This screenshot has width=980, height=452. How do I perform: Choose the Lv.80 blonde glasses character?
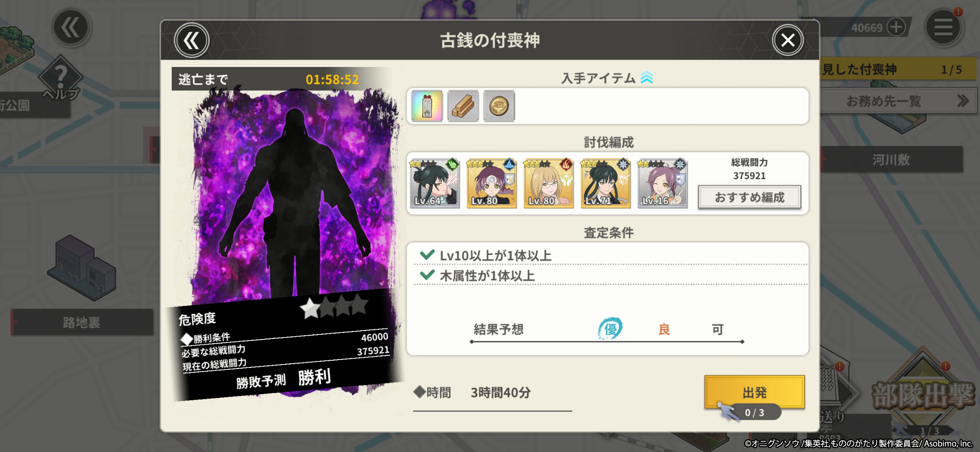click(549, 183)
